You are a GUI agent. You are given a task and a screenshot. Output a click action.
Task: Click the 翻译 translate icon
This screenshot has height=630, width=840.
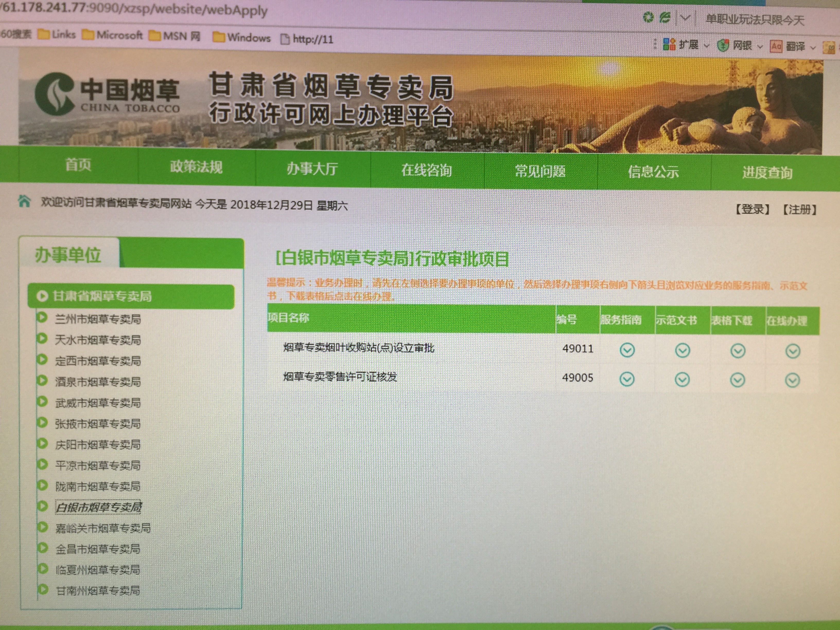pyautogui.click(x=776, y=47)
